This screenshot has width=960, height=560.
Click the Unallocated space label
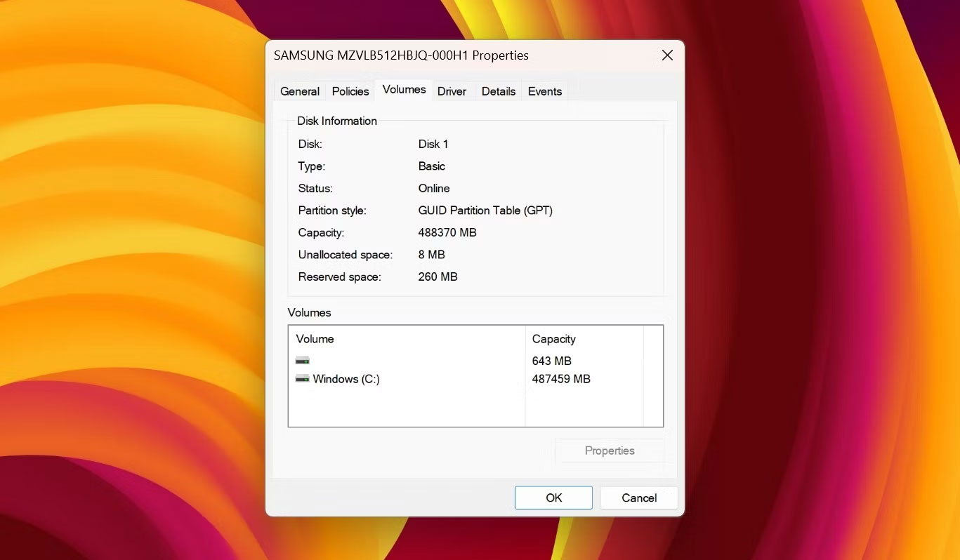346,255
